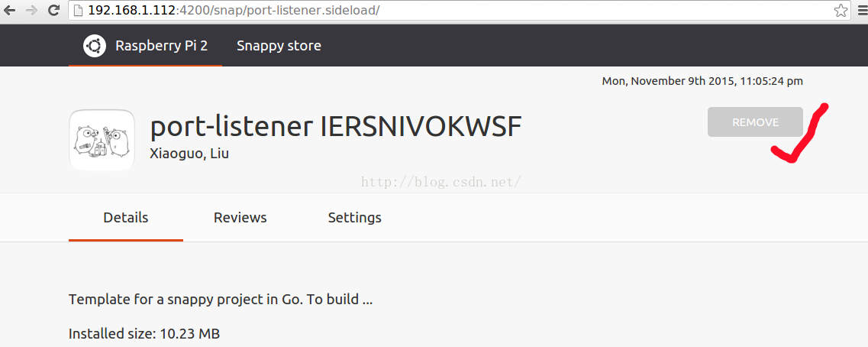Screen dimensions: 868x347
Task: Click the REMOVE button
Action: 755,122
